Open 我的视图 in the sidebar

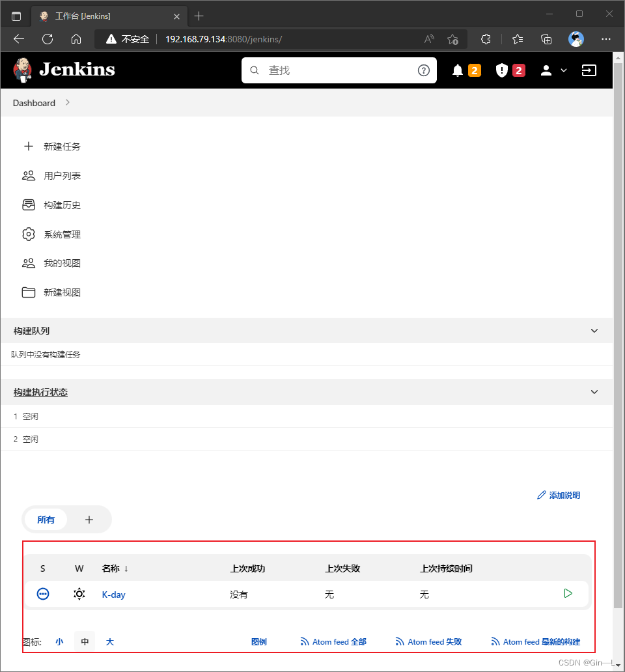(x=51, y=263)
